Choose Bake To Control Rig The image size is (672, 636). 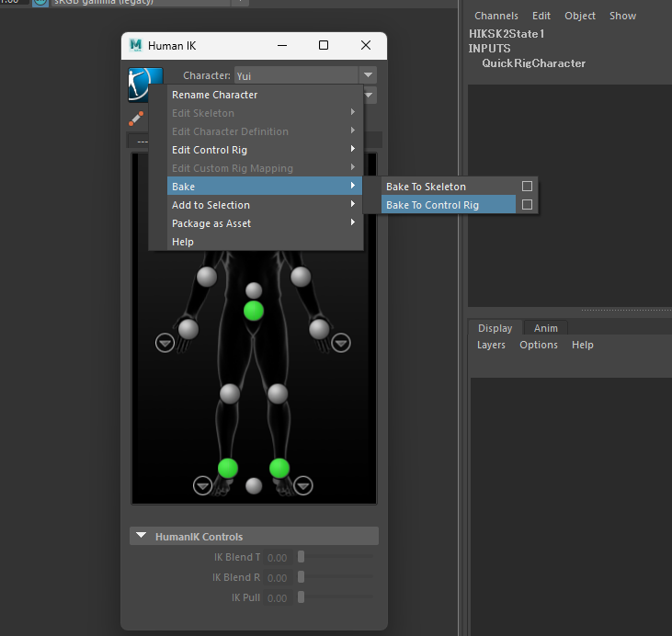tap(449, 205)
